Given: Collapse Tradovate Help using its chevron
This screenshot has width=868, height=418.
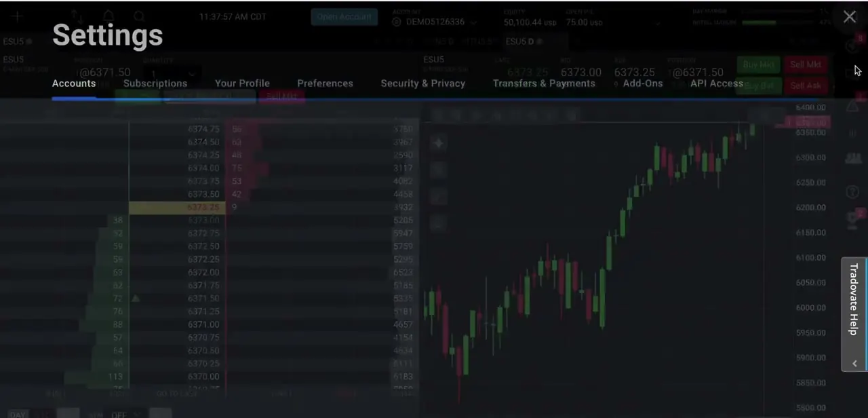Looking at the screenshot, I should click(854, 364).
